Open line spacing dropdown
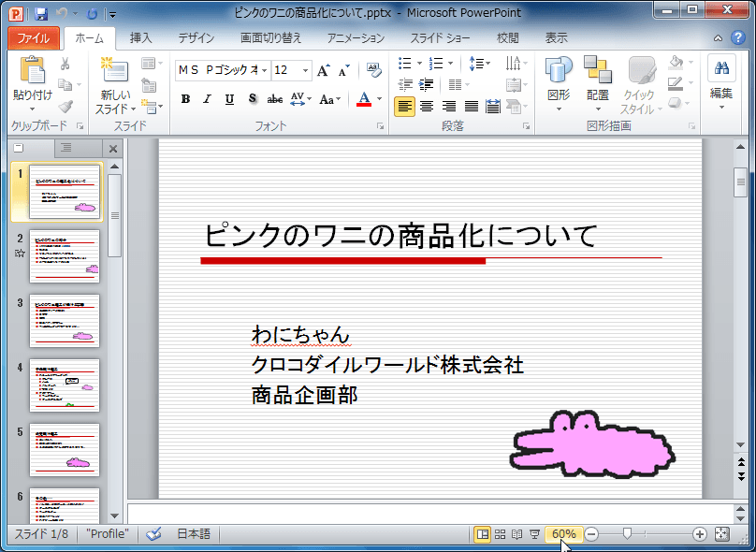 click(480, 64)
